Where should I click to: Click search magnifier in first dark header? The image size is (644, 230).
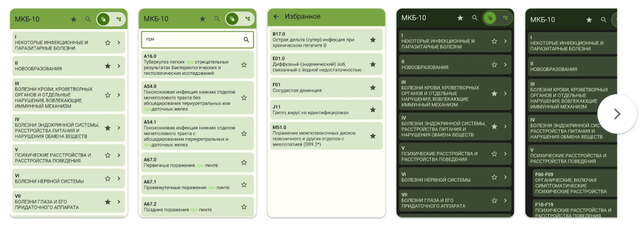[x=475, y=18]
